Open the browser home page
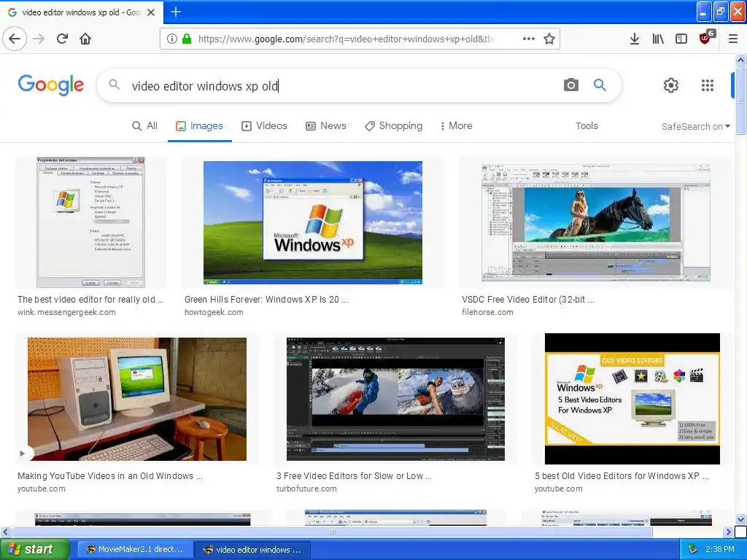This screenshot has height=560, width=747. [85, 39]
